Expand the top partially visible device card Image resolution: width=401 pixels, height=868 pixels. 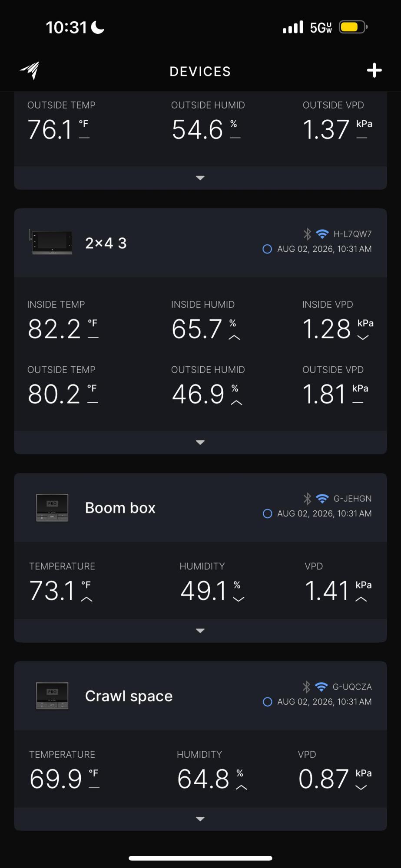(200, 178)
